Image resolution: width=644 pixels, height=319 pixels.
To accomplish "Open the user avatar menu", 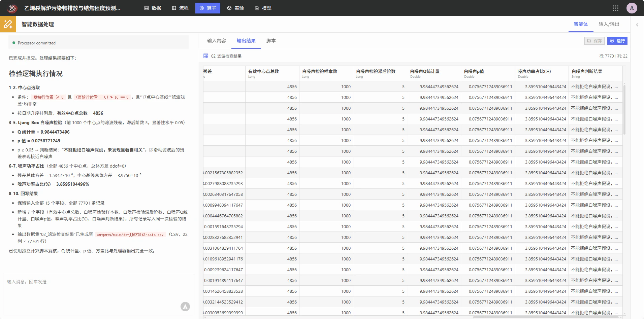I will (x=632, y=8).
